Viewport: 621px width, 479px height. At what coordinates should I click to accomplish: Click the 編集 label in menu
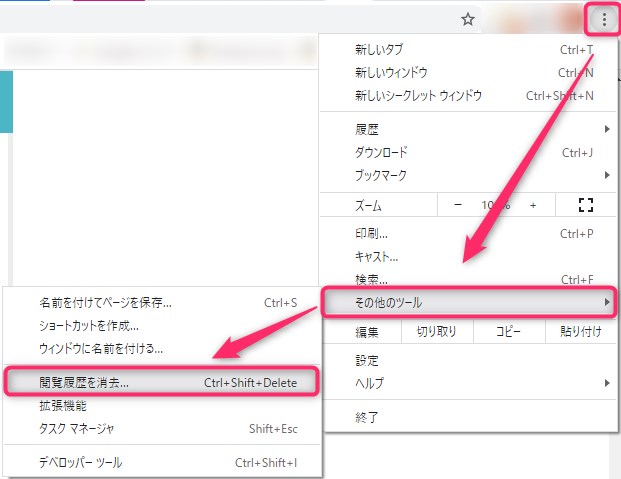click(x=367, y=332)
